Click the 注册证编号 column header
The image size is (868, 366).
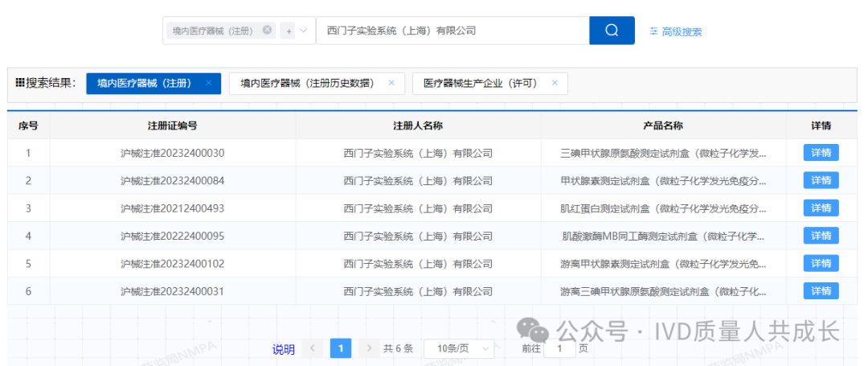click(172, 125)
